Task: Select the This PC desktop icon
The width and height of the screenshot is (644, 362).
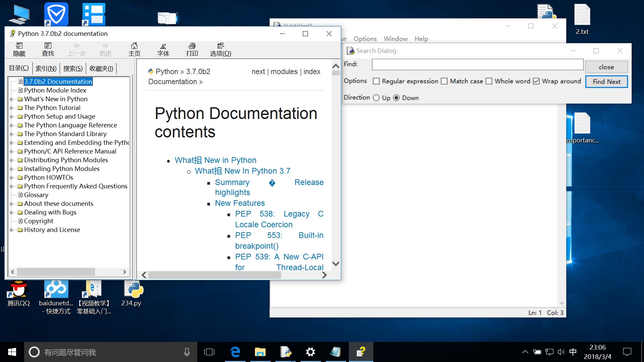Action: (20, 15)
